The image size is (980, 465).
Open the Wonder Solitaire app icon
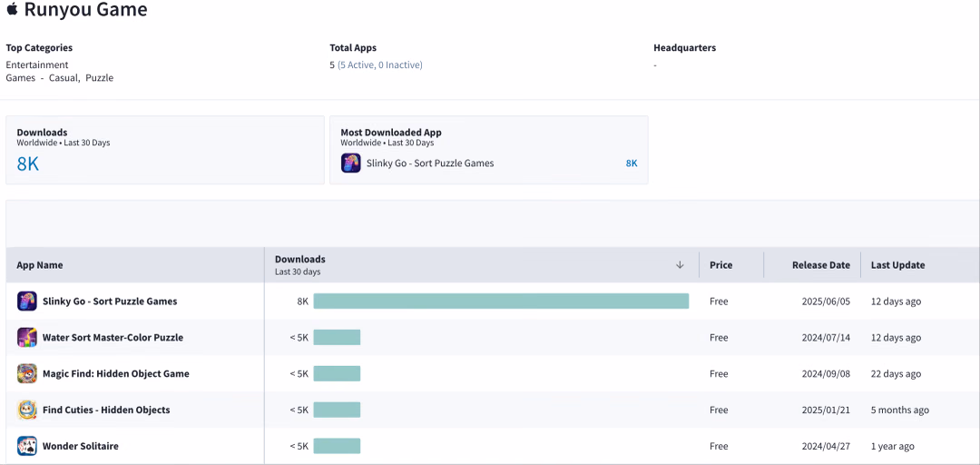tap(27, 446)
